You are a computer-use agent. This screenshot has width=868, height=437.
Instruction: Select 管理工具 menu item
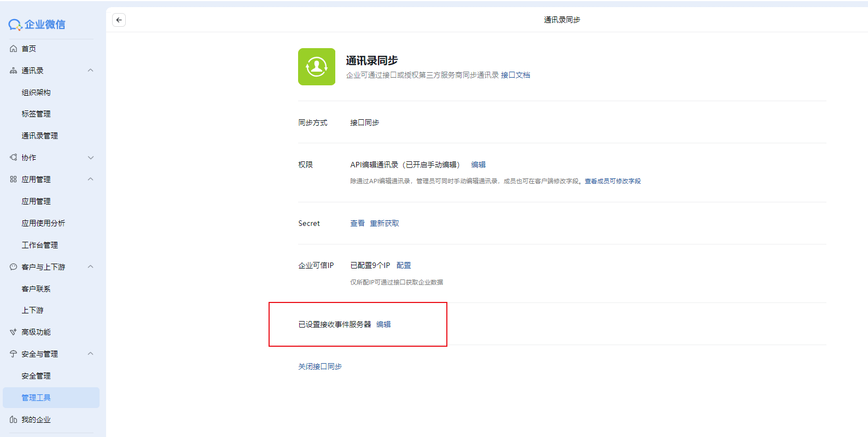pyautogui.click(x=36, y=398)
